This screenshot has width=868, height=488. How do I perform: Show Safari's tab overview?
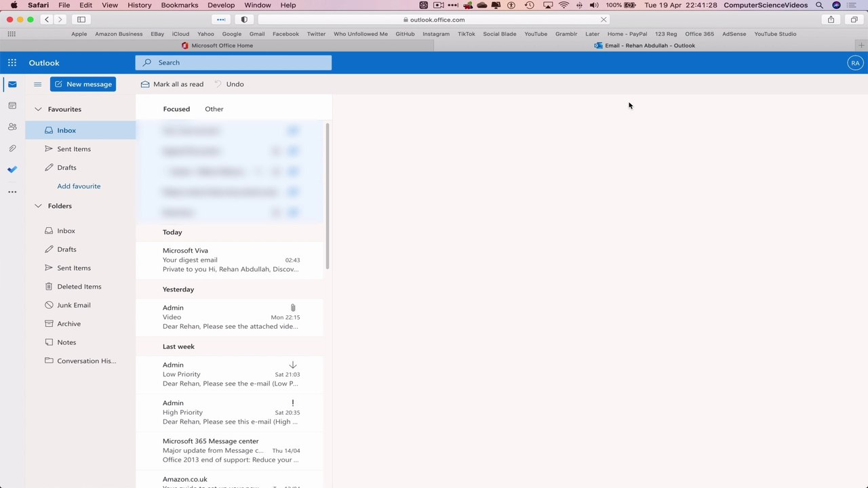coord(854,20)
